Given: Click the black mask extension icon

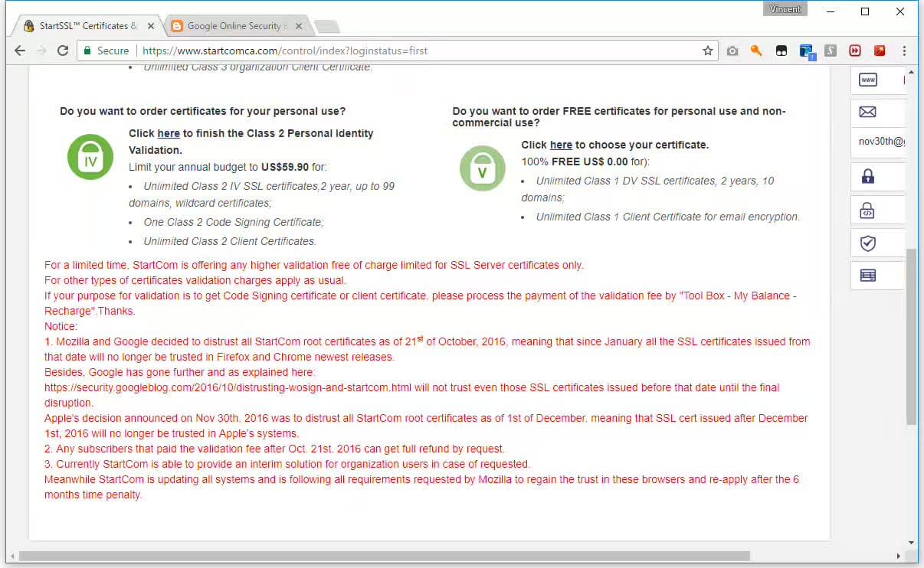Looking at the screenshot, I should click(781, 51).
